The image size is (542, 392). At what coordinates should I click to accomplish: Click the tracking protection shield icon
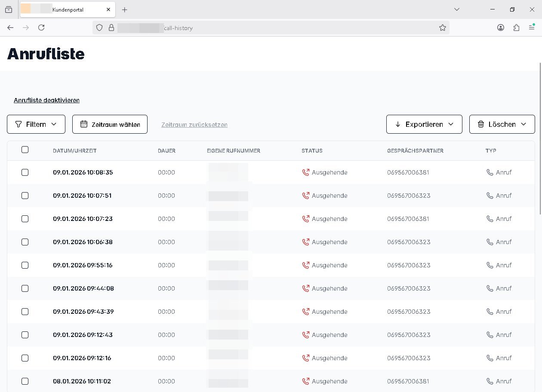(x=99, y=28)
